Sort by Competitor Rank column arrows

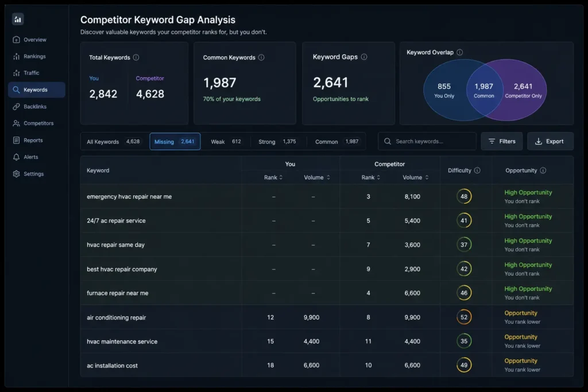tap(378, 177)
